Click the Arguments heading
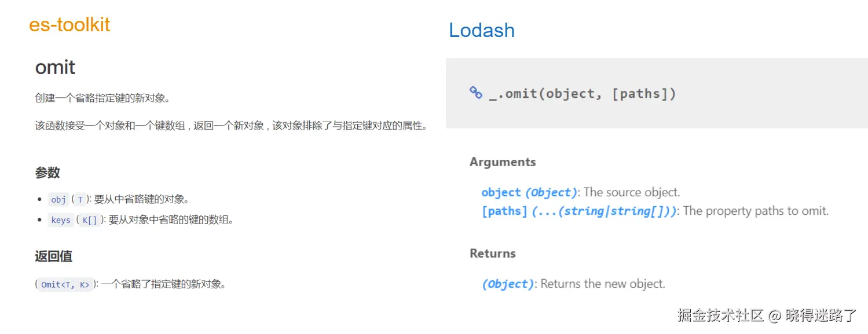This screenshot has width=868, height=334. coord(503,162)
